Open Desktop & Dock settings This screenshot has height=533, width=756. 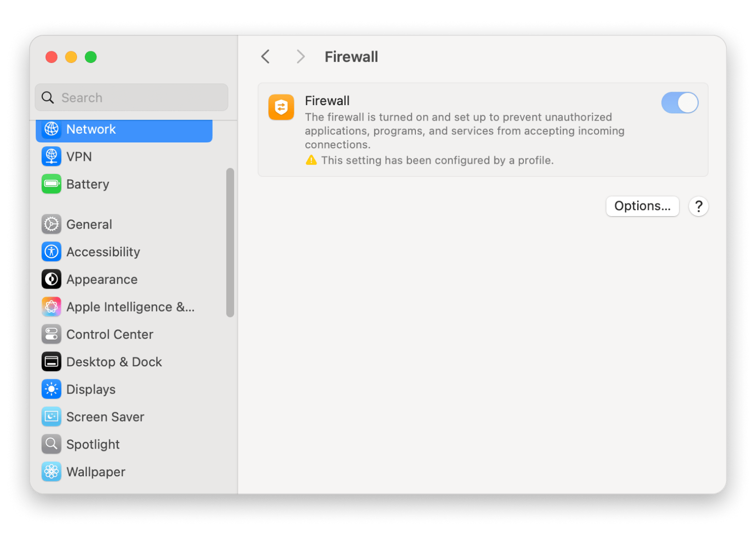click(114, 362)
